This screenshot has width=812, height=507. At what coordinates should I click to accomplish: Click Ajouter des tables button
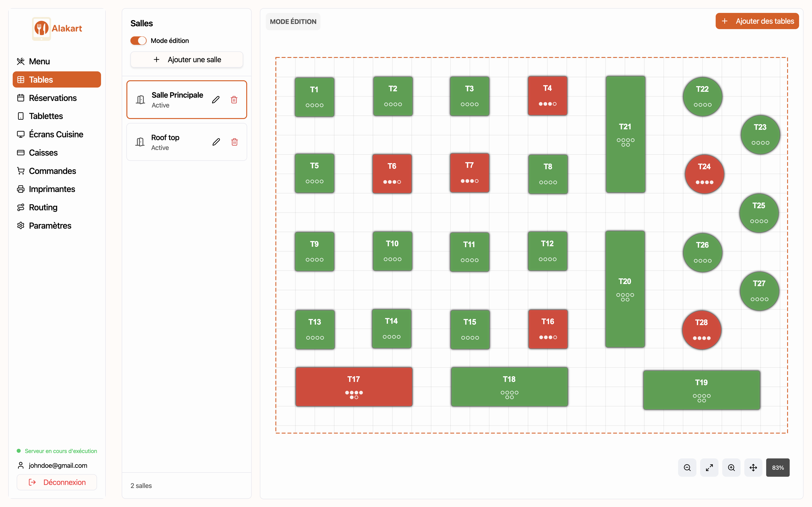coord(757,21)
